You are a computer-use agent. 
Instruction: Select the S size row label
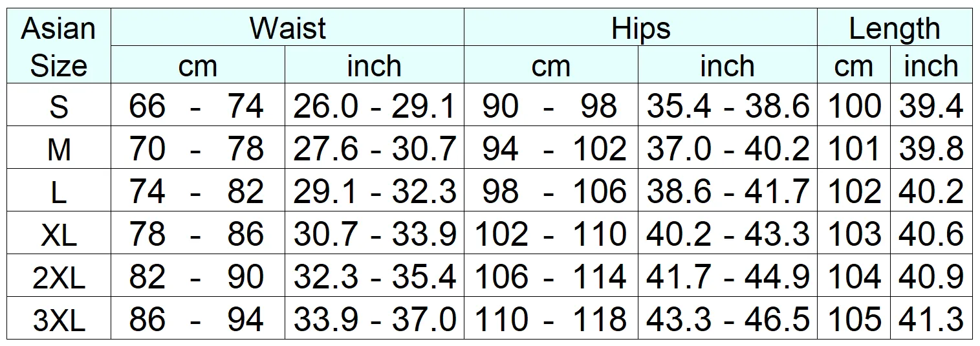click(x=59, y=105)
